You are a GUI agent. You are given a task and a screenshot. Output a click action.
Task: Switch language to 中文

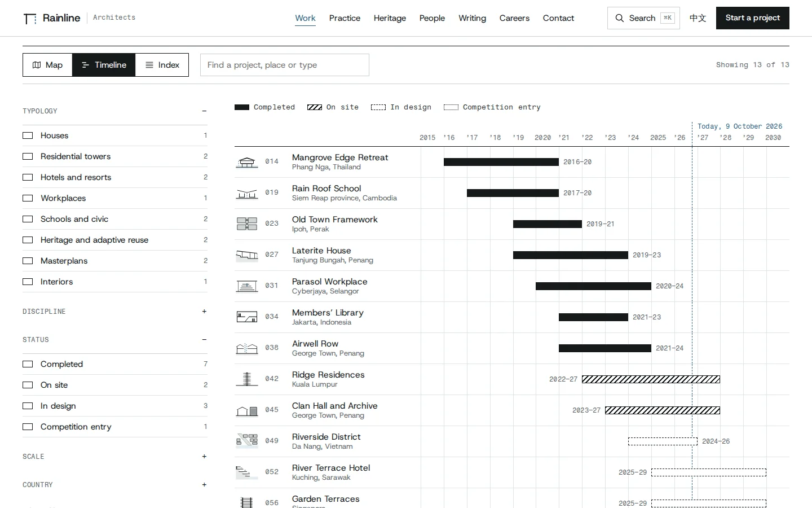698,18
